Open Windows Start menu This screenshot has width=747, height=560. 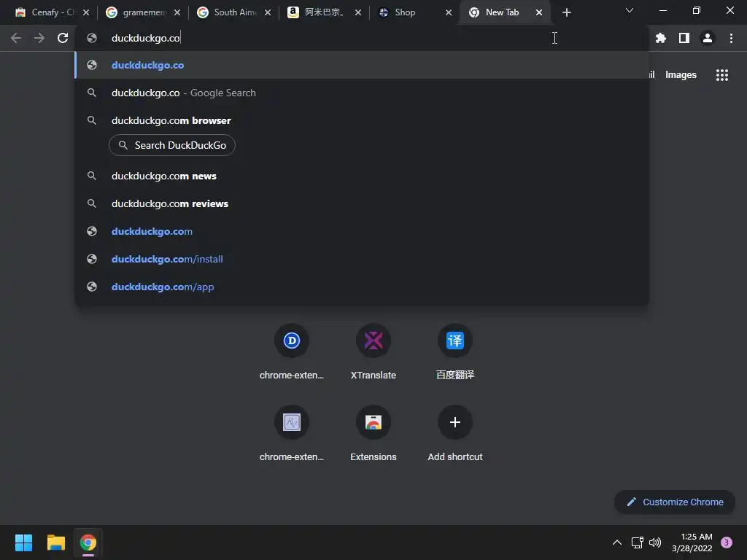pos(23,542)
